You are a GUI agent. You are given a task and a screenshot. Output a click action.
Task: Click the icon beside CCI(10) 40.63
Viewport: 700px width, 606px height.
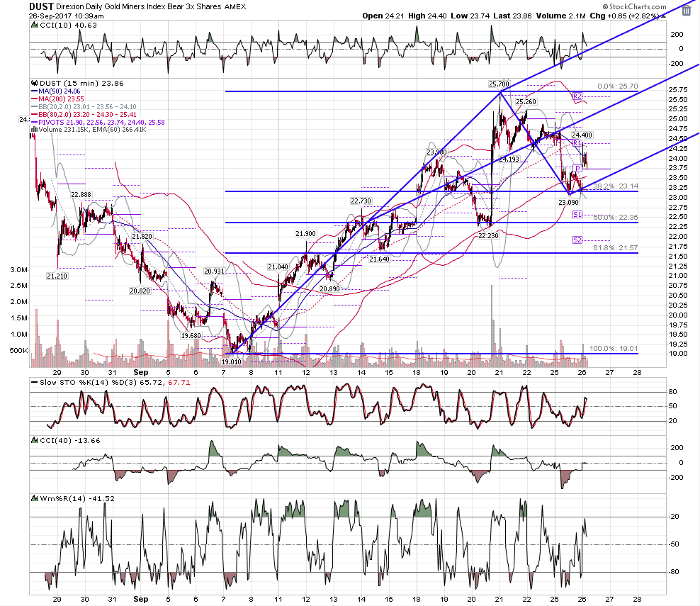pyautogui.click(x=35, y=26)
